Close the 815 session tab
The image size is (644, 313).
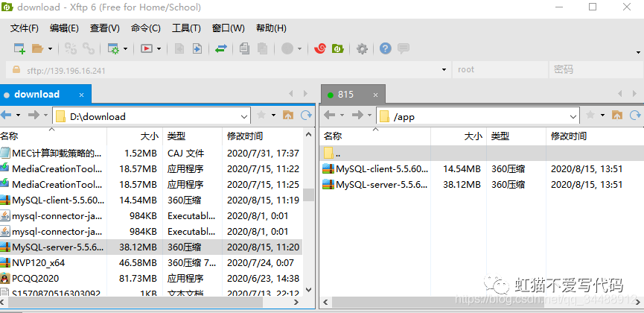click(x=375, y=95)
